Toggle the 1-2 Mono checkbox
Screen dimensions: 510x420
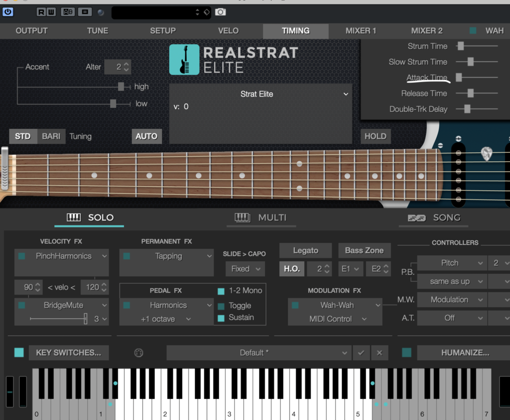(x=221, y=291)
